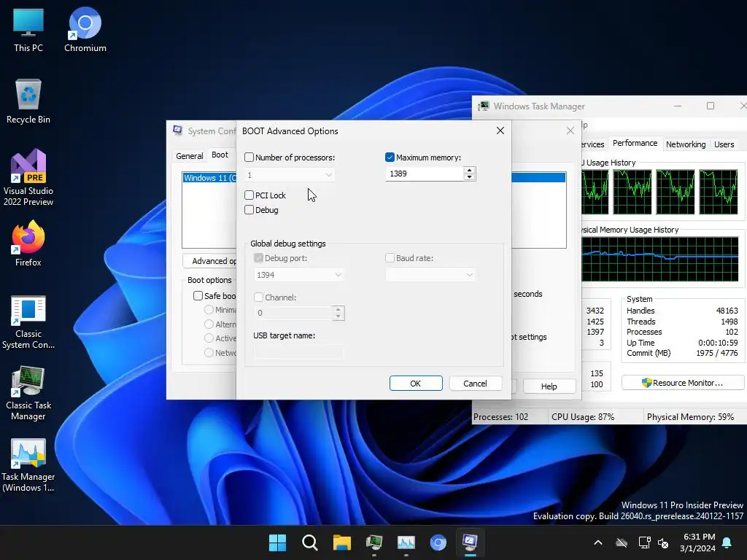This screenshot has height=560, width=747.
Task: Select System Configuration taskbar icon
Action: pos(470,542)
